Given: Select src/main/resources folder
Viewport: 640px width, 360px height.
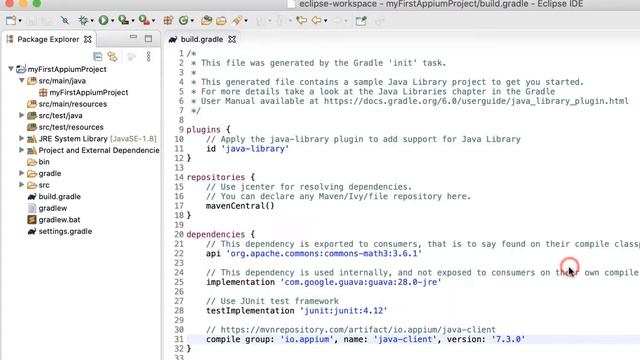Looking at the screenshot, I should 73,104.
